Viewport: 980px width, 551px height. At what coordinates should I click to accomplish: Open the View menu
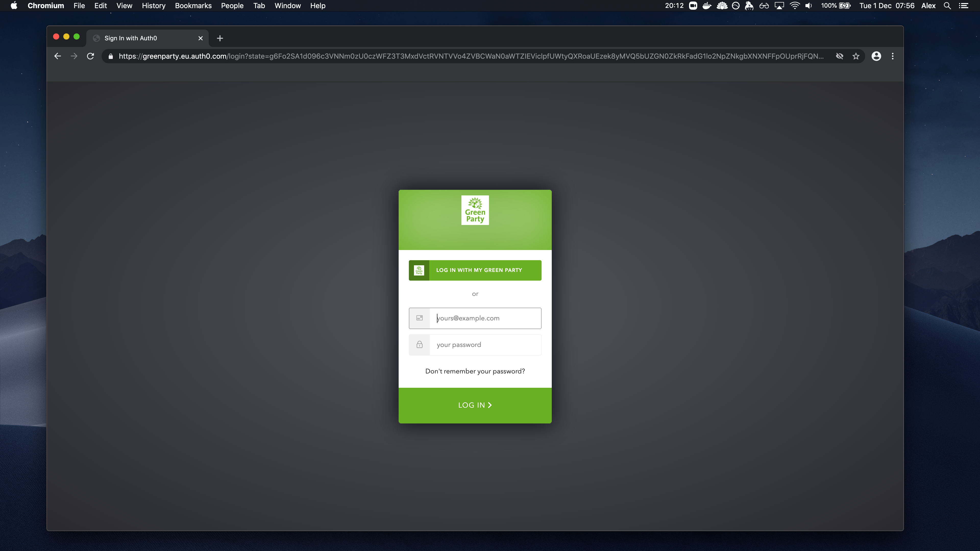coord(124,6)
